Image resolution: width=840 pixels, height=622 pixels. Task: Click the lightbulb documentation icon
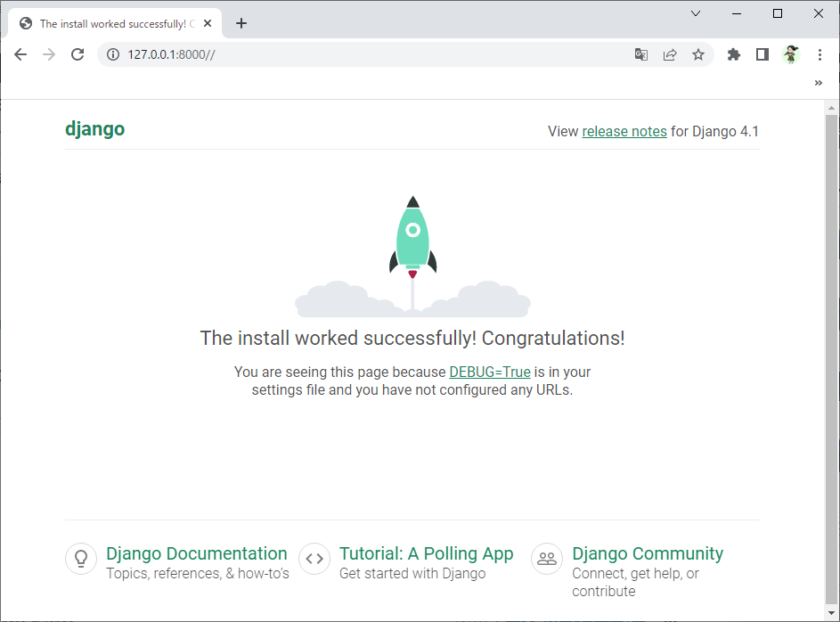81,558
